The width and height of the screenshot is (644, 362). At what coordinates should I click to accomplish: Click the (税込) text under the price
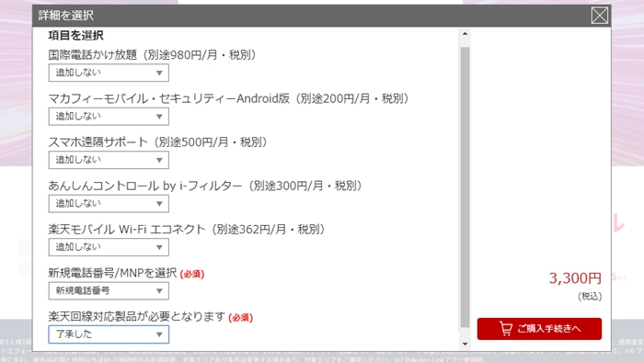(x=590, y=297)
